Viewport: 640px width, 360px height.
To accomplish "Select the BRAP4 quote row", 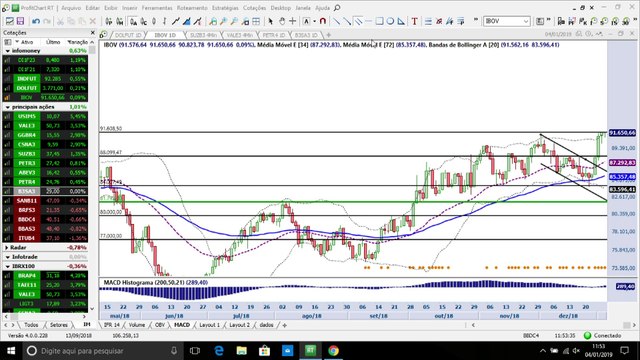I will point(45,276).
